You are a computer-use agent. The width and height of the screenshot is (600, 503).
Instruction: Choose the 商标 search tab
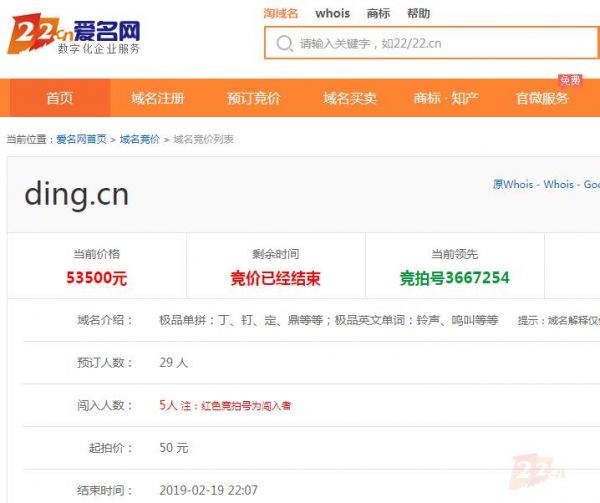click(x=378, y=14)
